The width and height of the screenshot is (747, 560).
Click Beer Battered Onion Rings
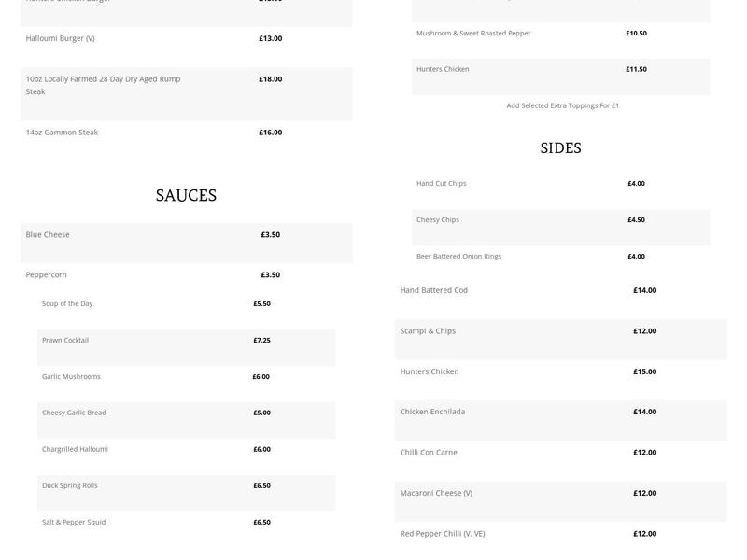point(458,256)
